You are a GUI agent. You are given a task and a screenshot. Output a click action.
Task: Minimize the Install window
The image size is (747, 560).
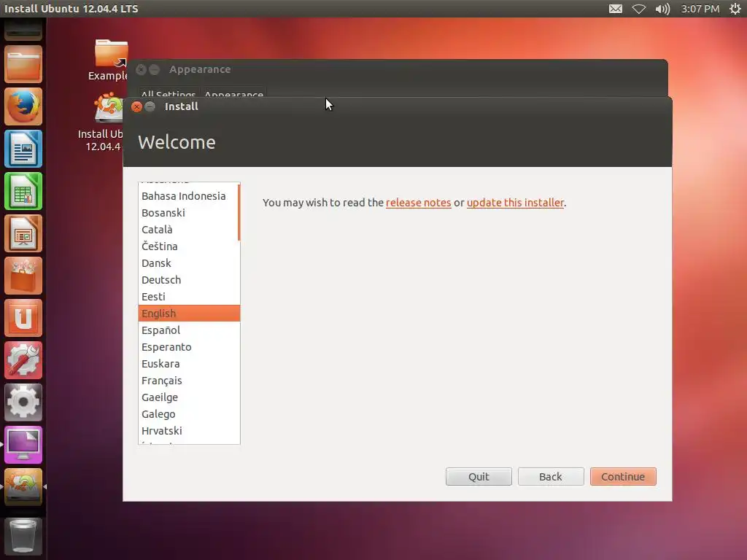150,106
